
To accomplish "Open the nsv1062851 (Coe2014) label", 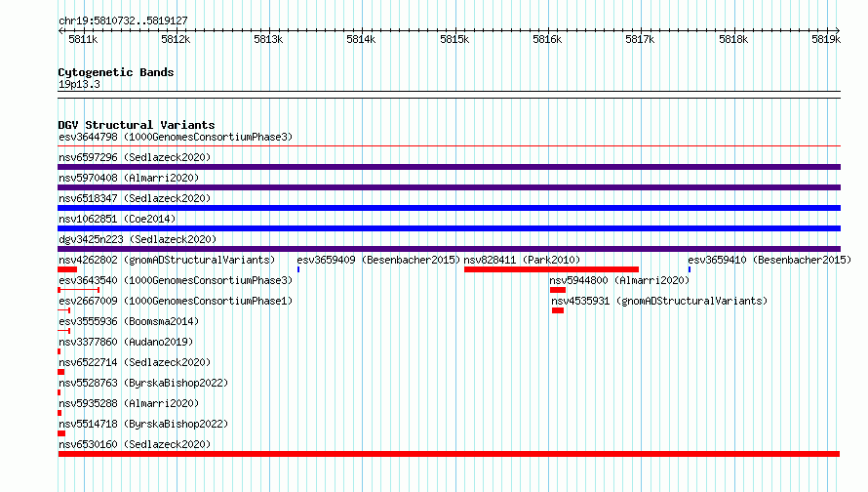I will point(117,219).
